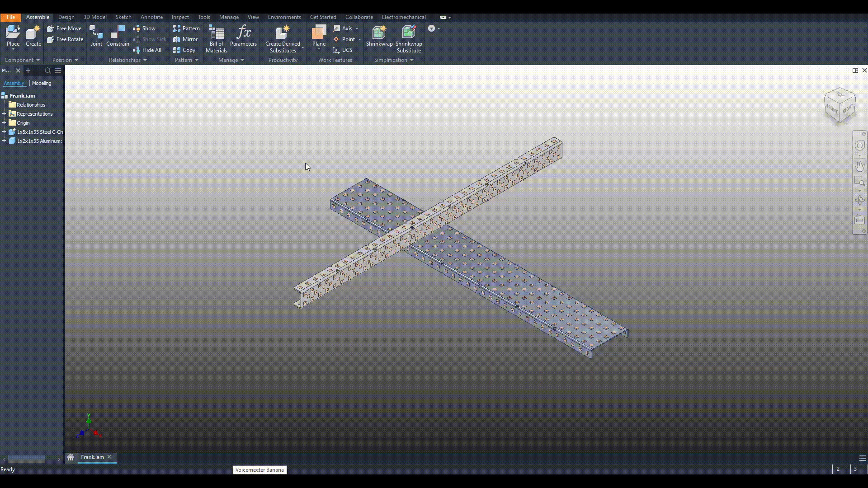The height and width of the screenshot is (488, 868).
Task: Select the Free Rotate tool
Action: pyautogui.click(x=65, y=39)
